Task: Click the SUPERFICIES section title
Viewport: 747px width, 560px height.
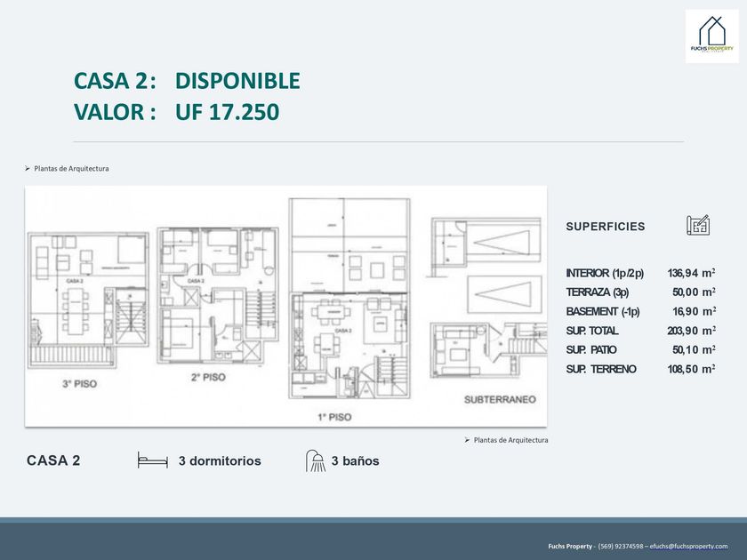Action: (606, 226)
